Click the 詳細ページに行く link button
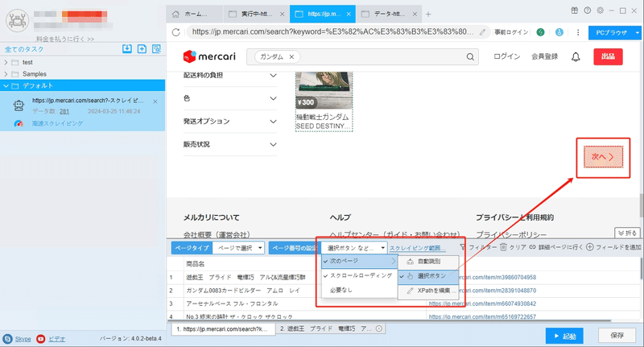644x347 pixels. point(556,247)
